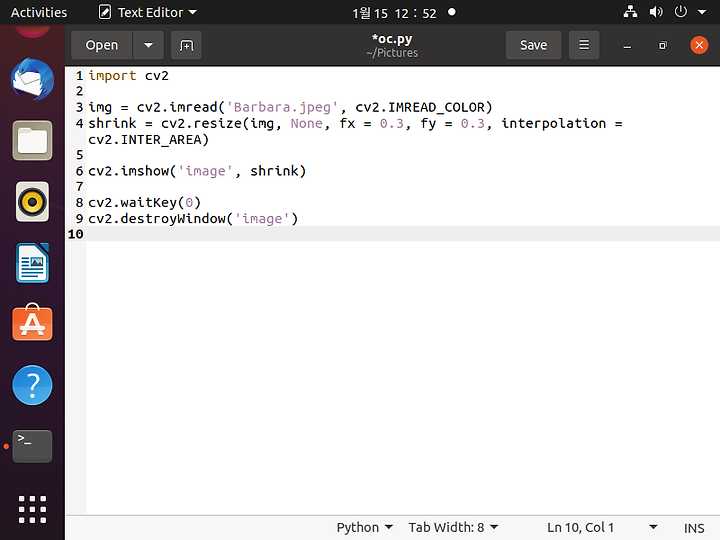Open the Ln 10, Col 1 position dropdown
This screenshot has width=720, height=540.
click(x=602, y=528)
